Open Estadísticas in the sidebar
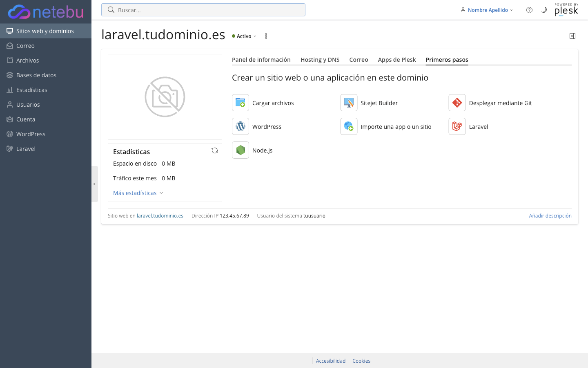This screenshot has width=588, height=368. 46,90
